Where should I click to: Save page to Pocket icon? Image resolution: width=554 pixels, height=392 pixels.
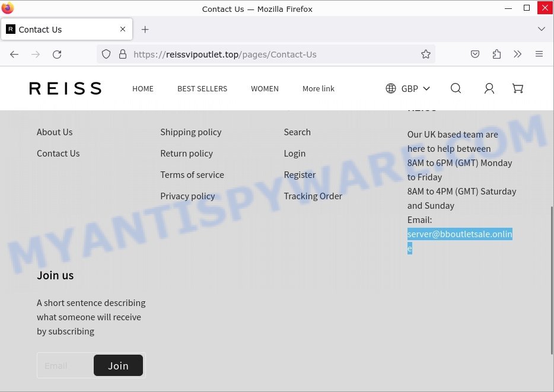475,54
